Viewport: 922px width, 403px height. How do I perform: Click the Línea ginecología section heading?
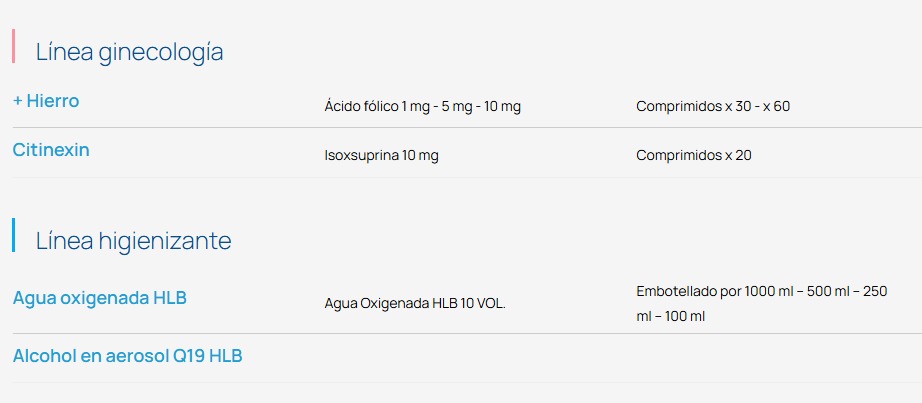129,52
